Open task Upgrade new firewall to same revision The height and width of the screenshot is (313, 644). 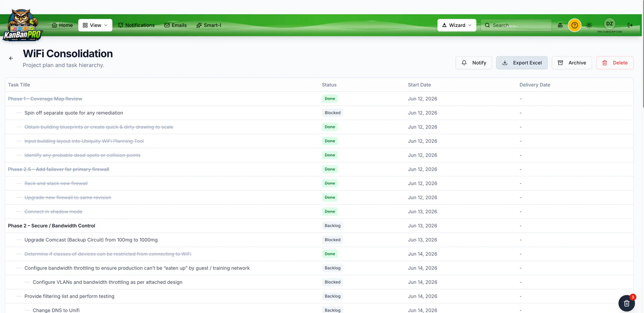[x=68, y=198]
